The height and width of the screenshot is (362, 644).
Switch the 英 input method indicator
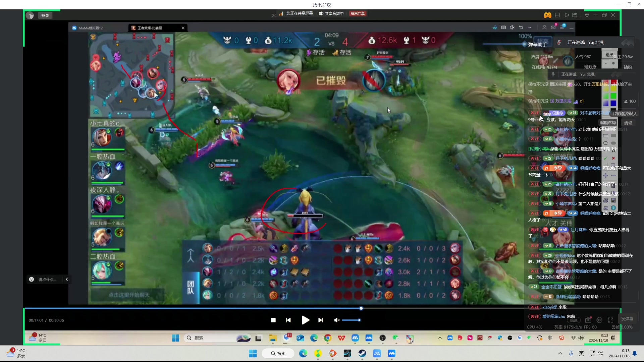581,353
